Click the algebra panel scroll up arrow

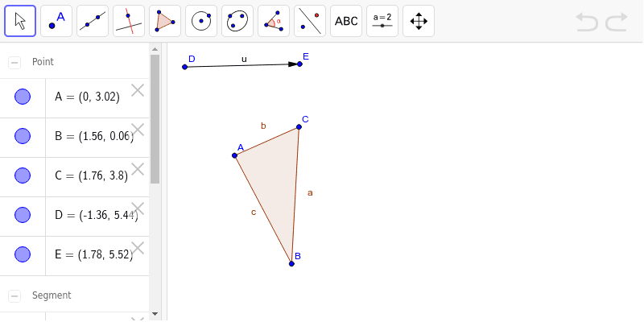pyautogui.click(x=155, y=49)
